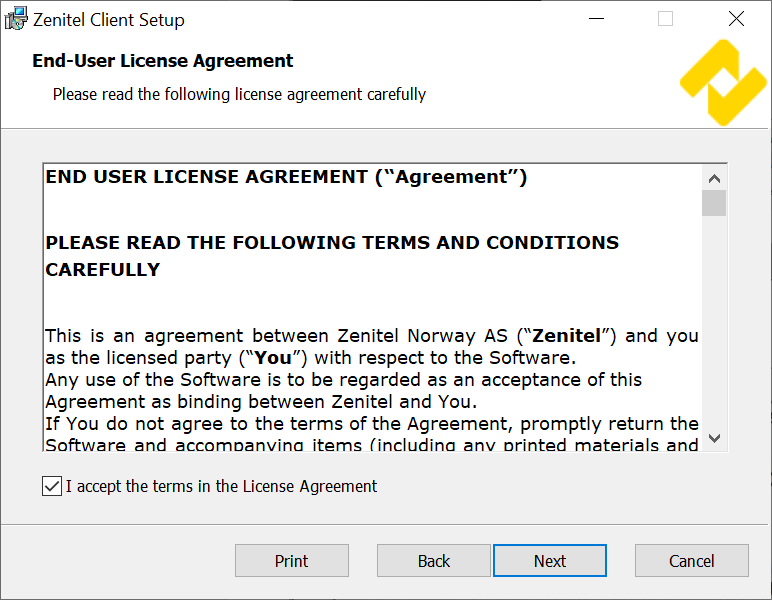Proceed with the Next button

(550, 561)
